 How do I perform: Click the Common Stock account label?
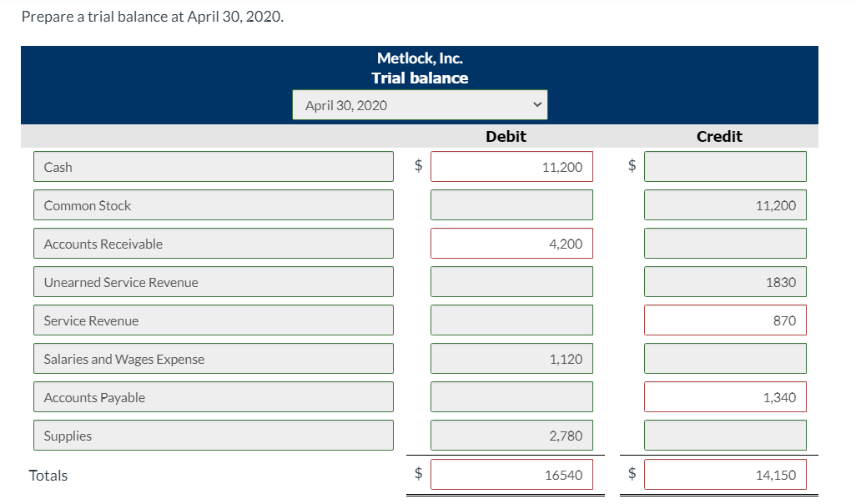point(213,204)
